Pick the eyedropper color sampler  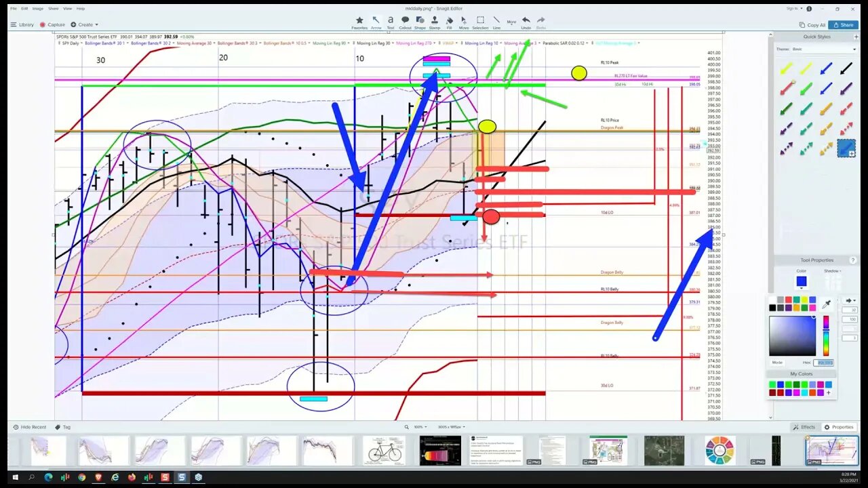point(826,305)
